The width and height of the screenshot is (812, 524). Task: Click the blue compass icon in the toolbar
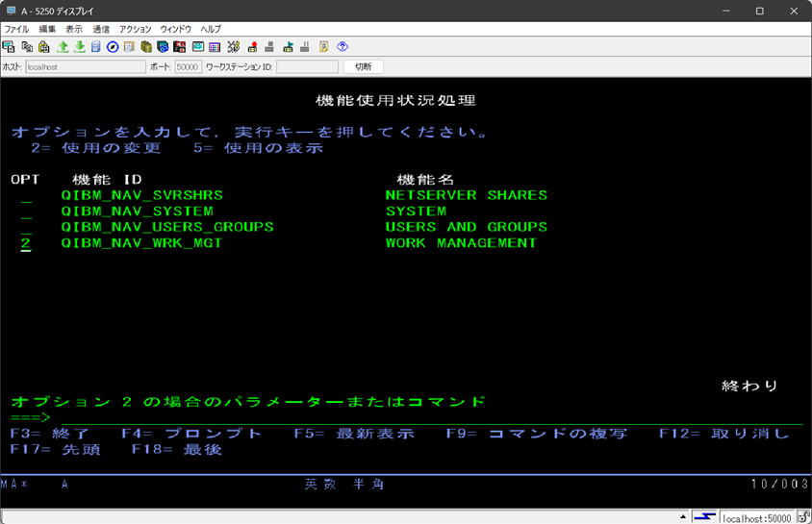(113, 46)
